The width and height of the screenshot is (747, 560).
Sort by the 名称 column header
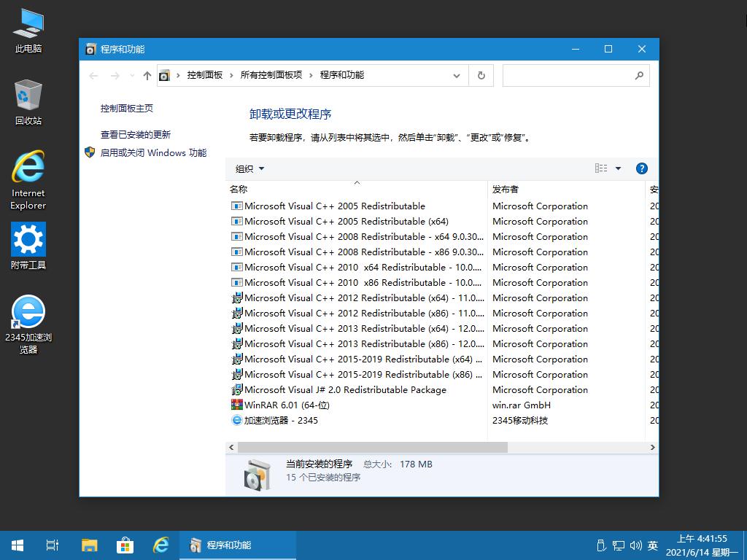pyautogui.click(x=356, y=189)
